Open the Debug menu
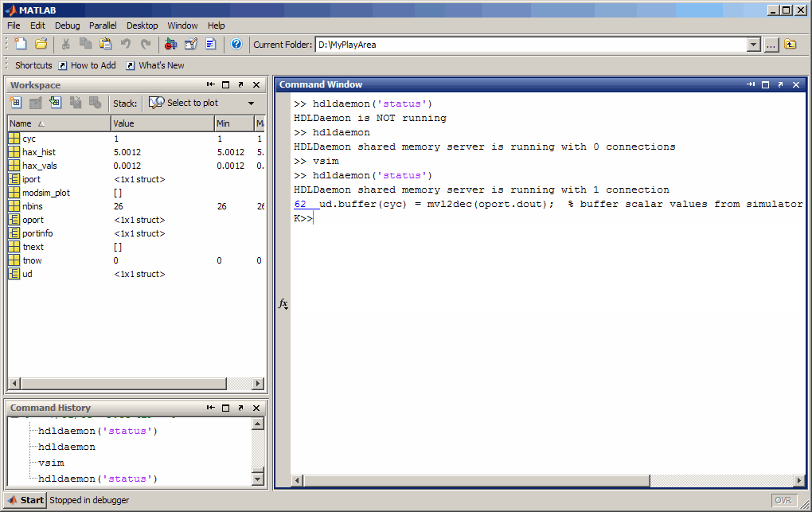This screenshot has width=812, height=512. point(68,25)
